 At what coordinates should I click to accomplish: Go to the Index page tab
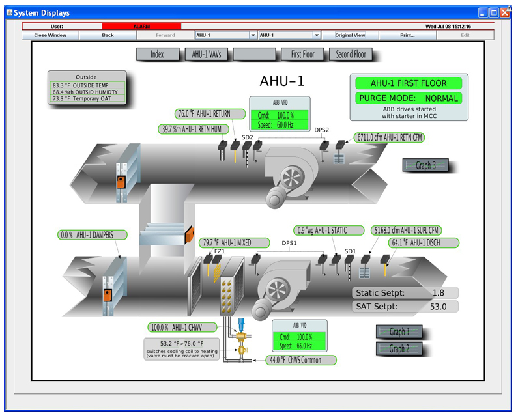(157, 55)
